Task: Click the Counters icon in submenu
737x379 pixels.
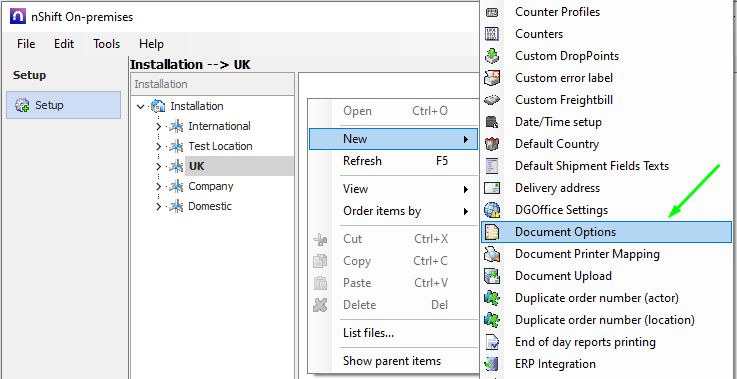Action: (492, 34)
